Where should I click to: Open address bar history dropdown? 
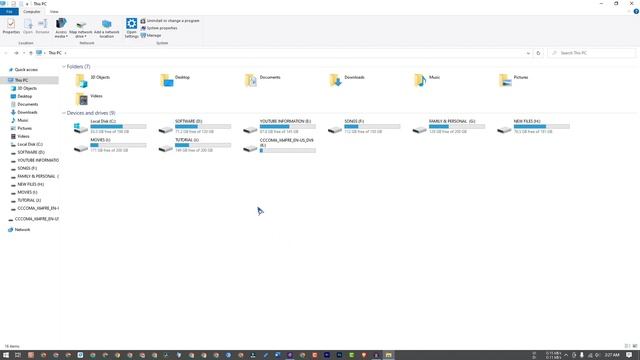pyautogui.click(x=528, y=53)
